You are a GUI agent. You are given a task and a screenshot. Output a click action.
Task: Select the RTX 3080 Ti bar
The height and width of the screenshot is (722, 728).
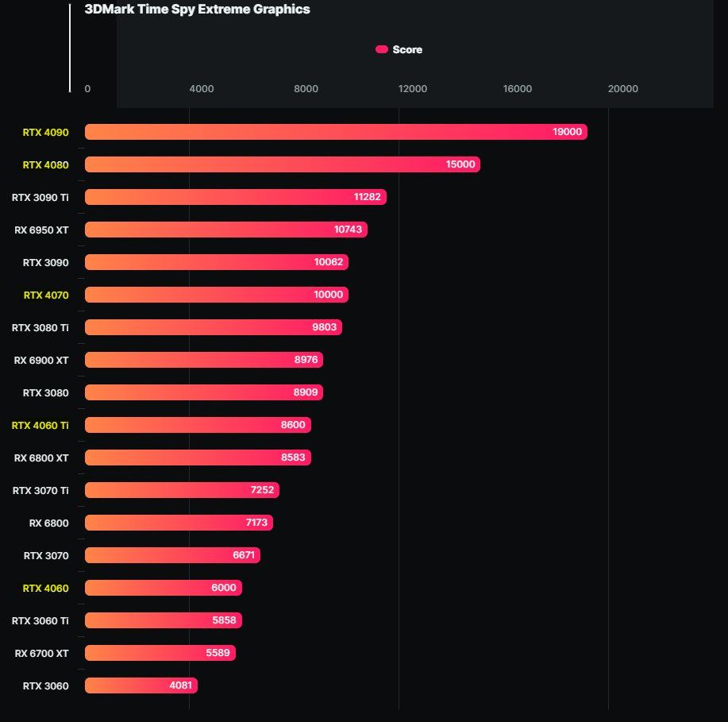pyautogui.click(x=214, y=327)
